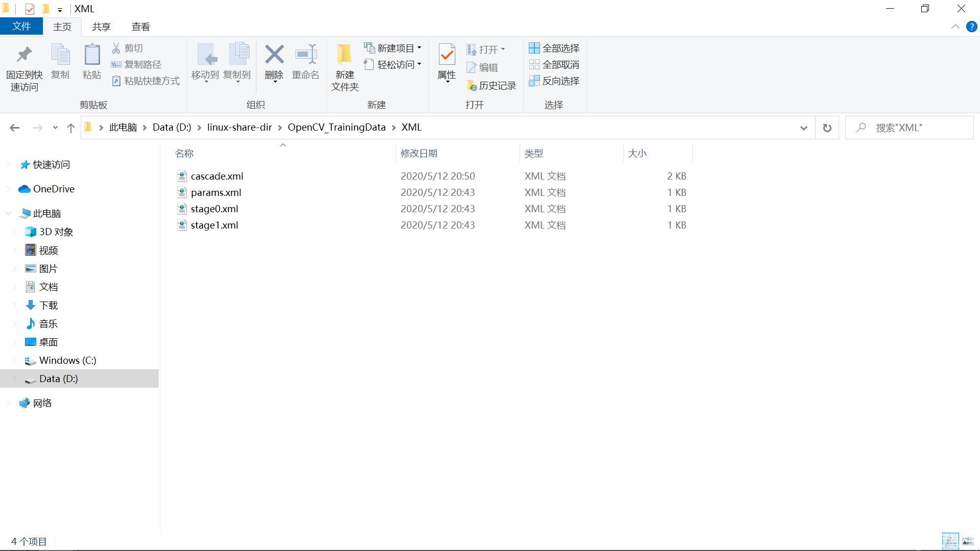Collapse the ribbon with the up chevron
This screenshot has width=980, height=551.
[x=955, y=27]
